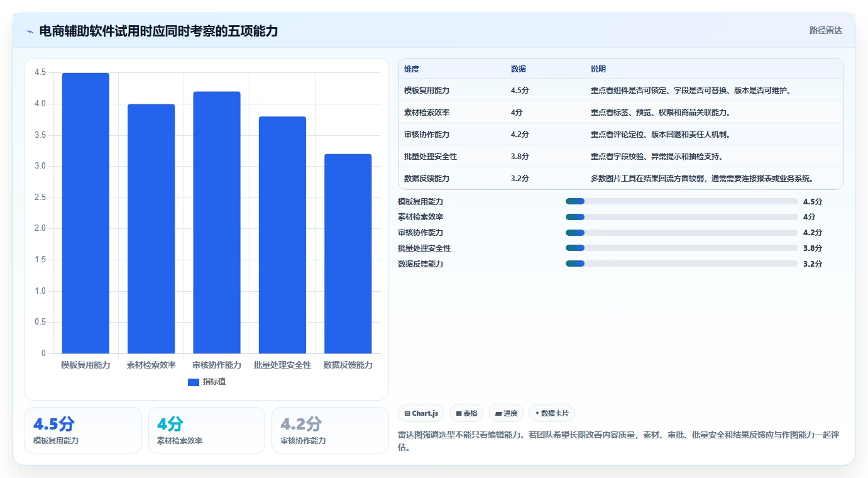Click the 素材检索效率 progress bar
The image size is (868, 478).
(682, 217)
